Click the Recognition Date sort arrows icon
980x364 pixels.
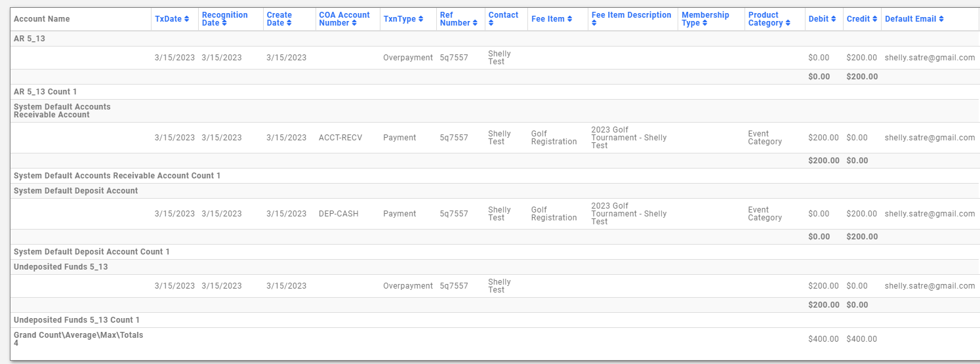coord(224,24)
